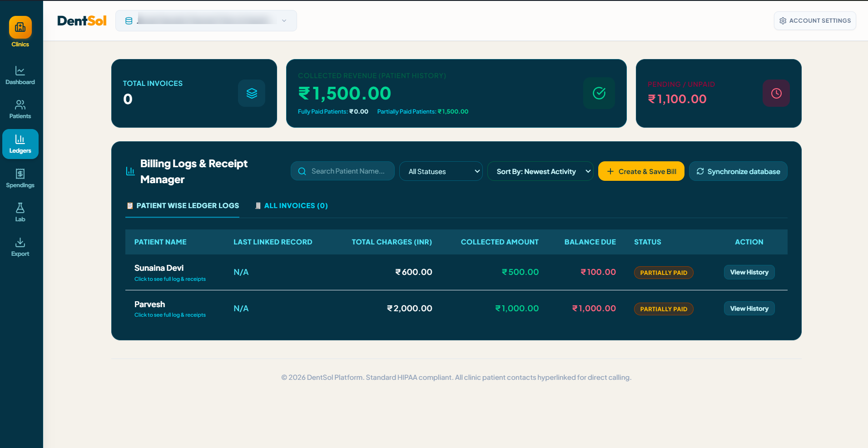The image size is (868, 448).
Task: Click Synchronize database button
Action: click(738, 171)
